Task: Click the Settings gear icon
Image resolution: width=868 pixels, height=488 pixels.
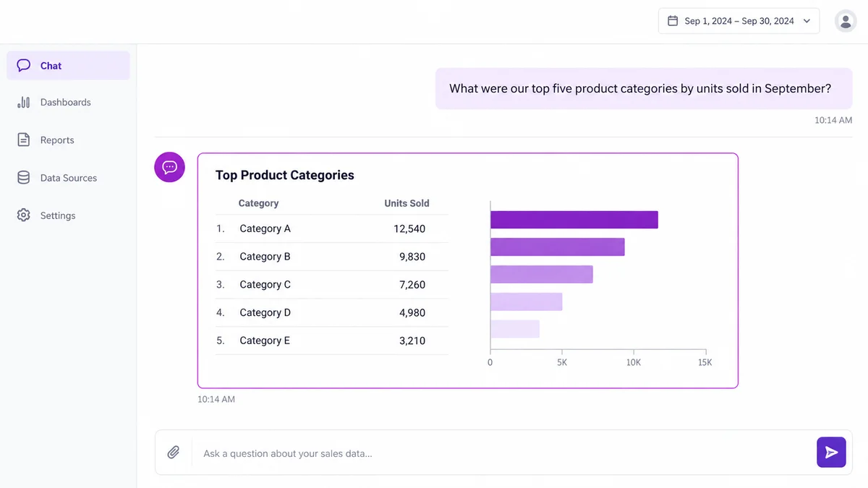Action: [24, 215]
